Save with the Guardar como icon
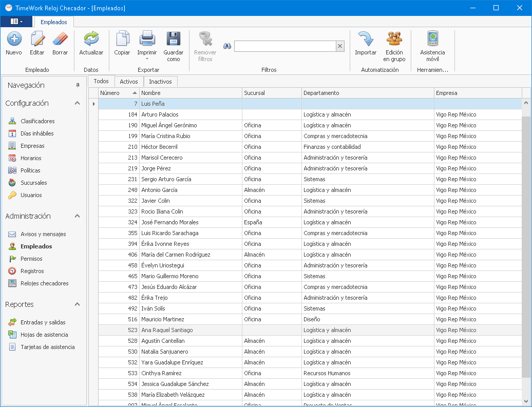The image size is (532, 407). (x=174, y=39)
